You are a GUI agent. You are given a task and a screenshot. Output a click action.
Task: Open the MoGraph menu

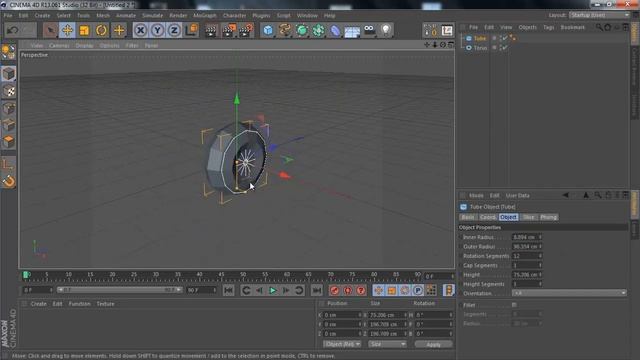204,16
